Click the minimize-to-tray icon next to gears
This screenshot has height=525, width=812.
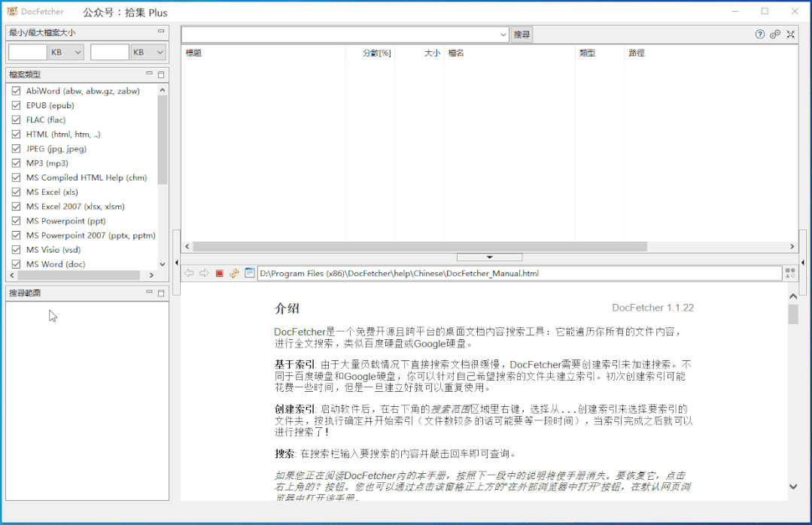point(790,34)
